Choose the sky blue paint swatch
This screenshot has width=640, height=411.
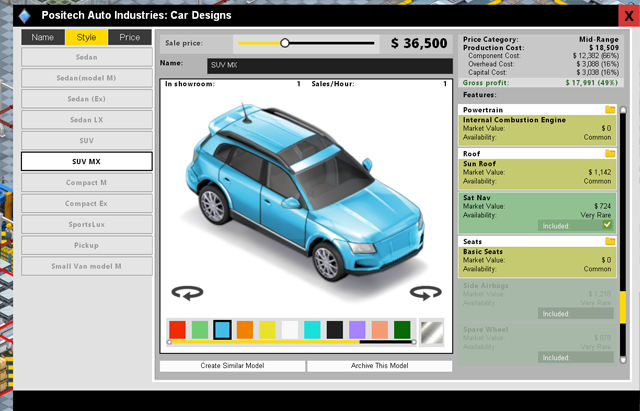[x=222, y=330]
